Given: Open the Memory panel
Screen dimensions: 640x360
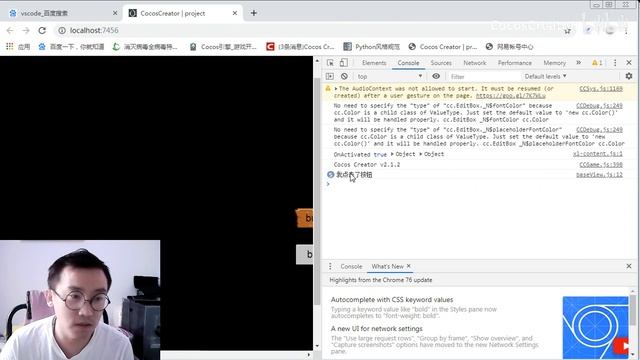Looking at the screenshot, I should pyautogui.click(x=554, y=63).
